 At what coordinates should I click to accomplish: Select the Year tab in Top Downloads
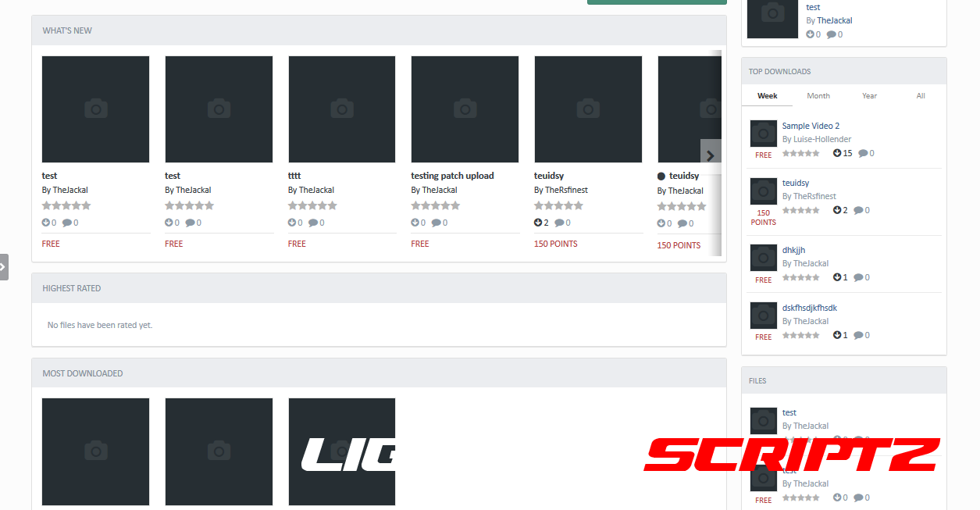pos(869,95)
